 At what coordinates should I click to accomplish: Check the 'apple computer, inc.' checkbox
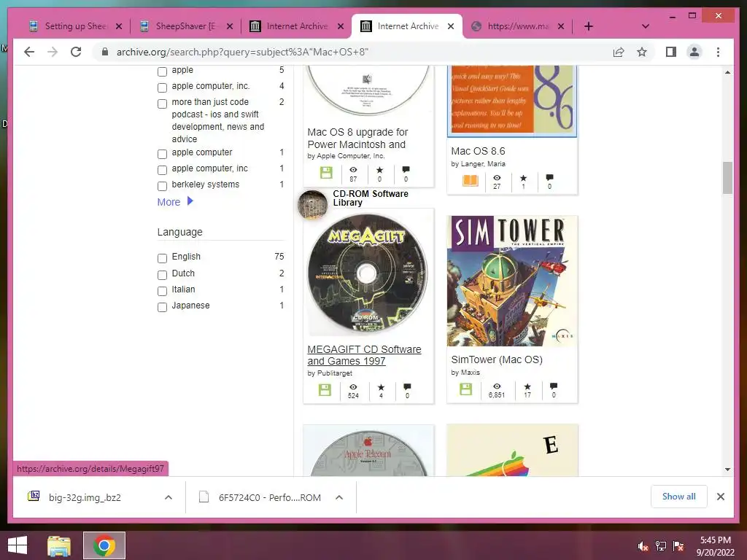click(162, 87)
